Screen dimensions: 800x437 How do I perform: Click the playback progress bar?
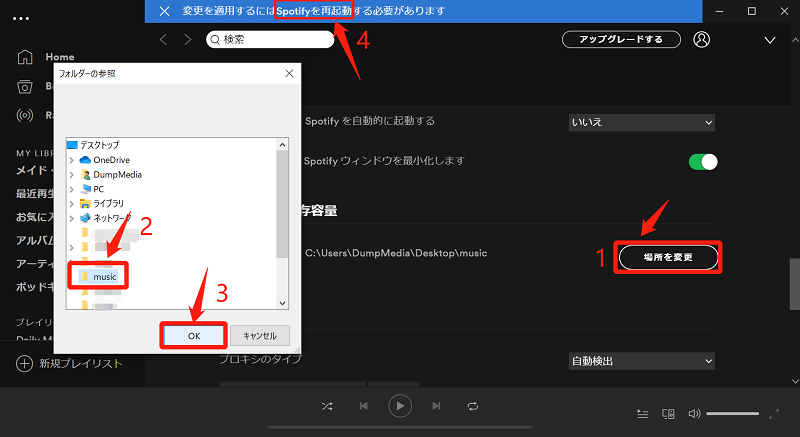(400, 427)
